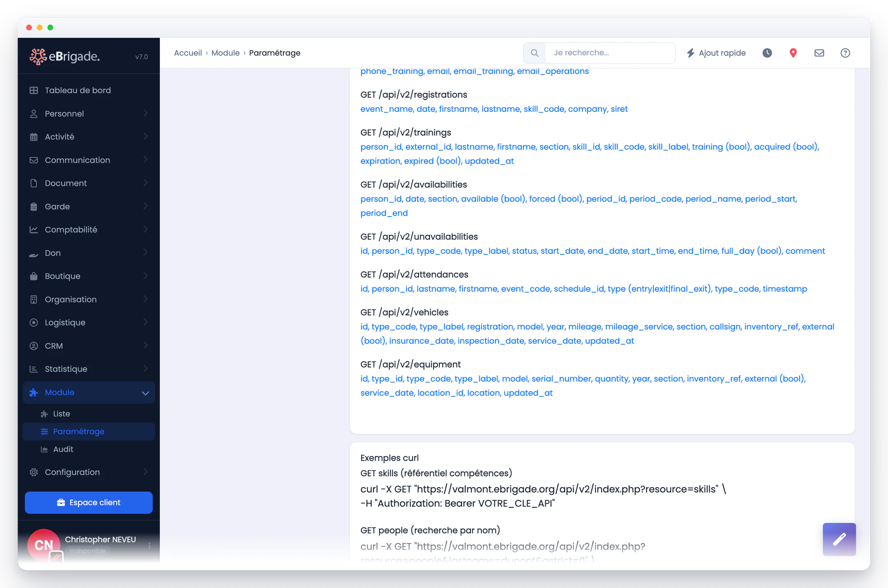The image size is (888, 588).
Task: Click the Comptabilité chart icon
Action: point(34,230)
